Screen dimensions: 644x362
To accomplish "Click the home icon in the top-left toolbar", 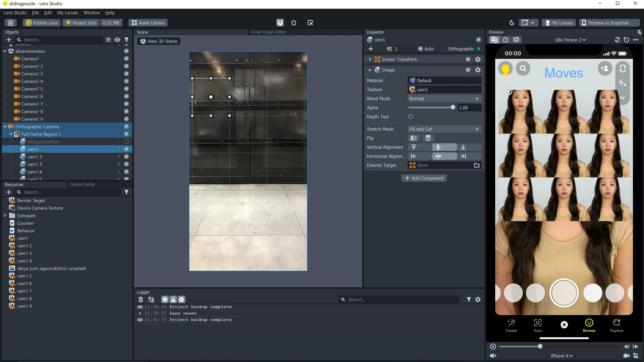I will [11, 23].
